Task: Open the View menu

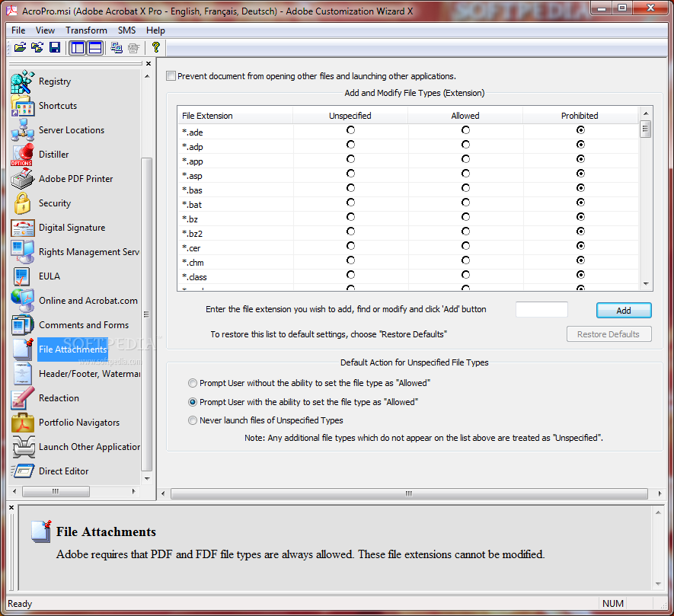Action: (45, 30)
